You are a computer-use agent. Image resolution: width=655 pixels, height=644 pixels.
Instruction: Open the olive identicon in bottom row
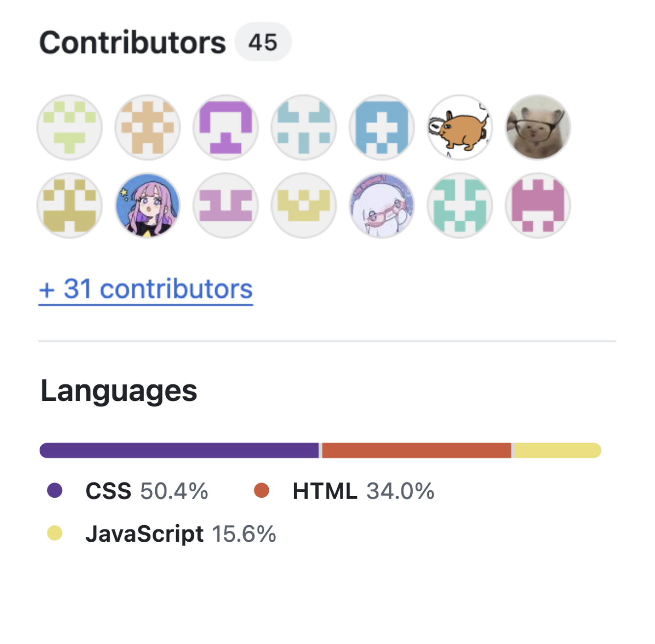pyautogui.click(x=69, y=206)
